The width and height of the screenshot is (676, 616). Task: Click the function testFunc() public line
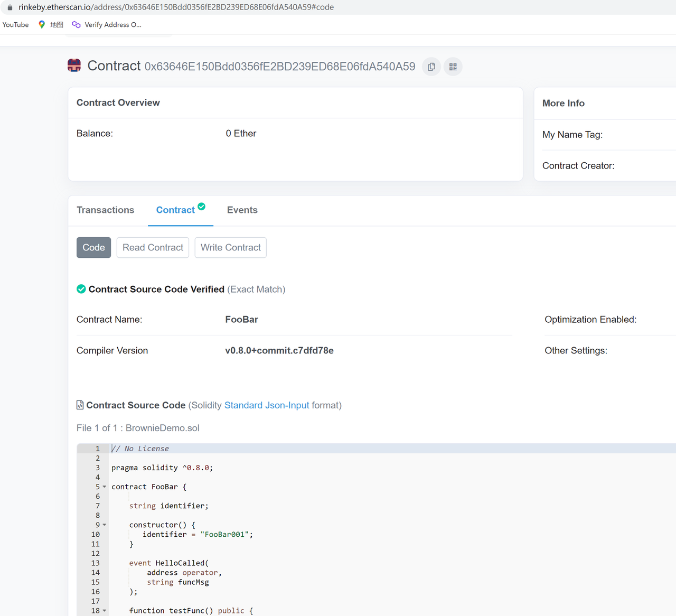tap(191, 611)
